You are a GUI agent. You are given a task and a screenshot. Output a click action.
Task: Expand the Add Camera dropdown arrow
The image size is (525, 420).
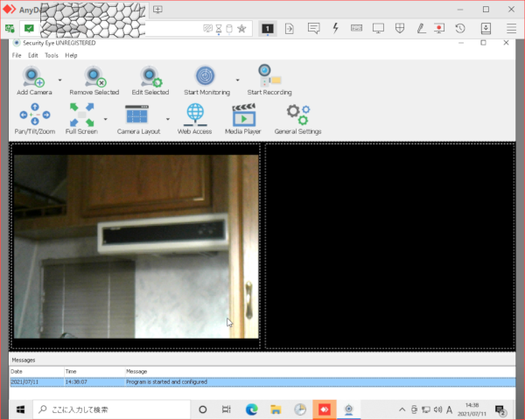click(59, 80)
